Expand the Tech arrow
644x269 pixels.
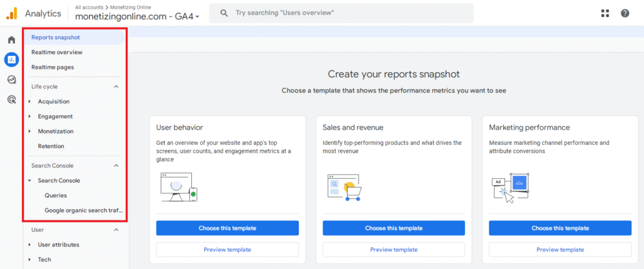click(30, 260)
